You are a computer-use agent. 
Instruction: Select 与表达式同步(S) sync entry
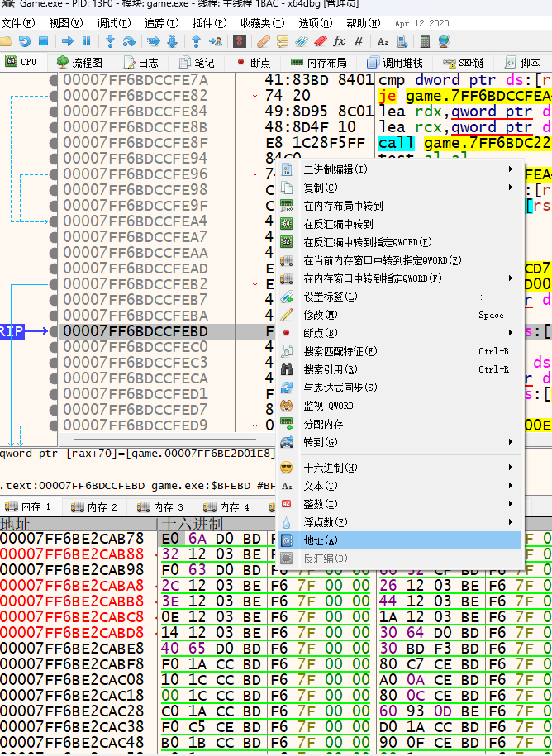pos(340,388)
